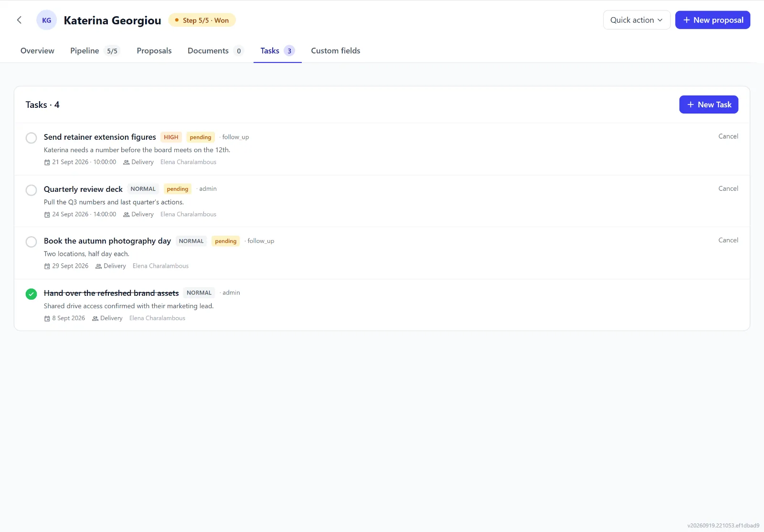This screenshot has width=764, height=532.
Task: Click NORMAL badge on autumn photography task
Action: pyautogui.click(x=191, y=241)
